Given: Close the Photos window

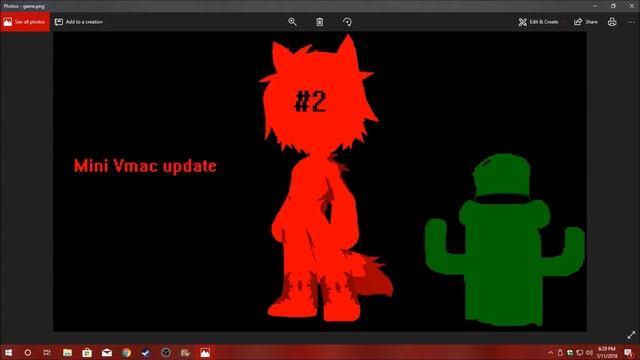Looking at the screenshot, I should [x=631, y=6].
